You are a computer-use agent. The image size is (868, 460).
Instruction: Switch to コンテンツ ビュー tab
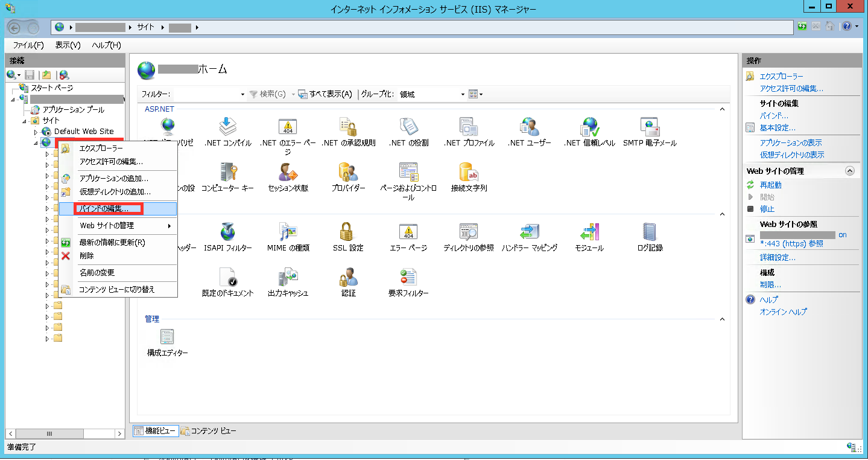209,431
